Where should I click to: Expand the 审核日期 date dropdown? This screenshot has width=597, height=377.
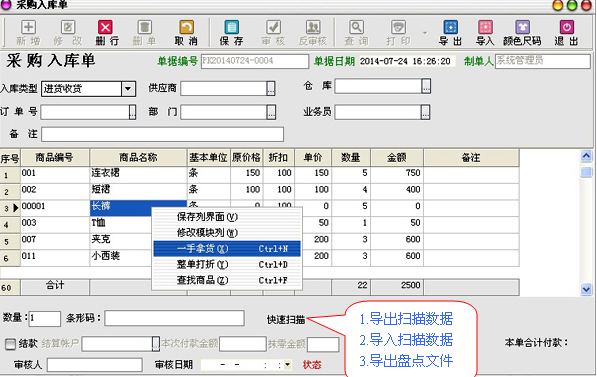pyautogui.click(x=287, y=365)
